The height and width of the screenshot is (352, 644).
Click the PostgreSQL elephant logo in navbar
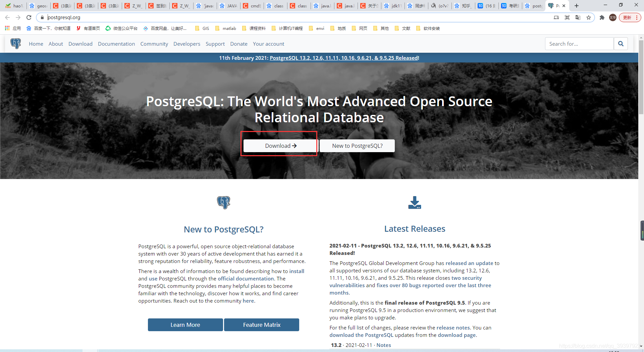[x=15, y=44]
